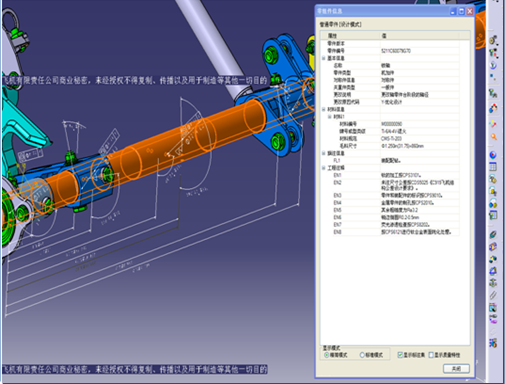The width and height of the screenshot is (505, 384).
Task: Select the EN8 row
Action: pyautogui.click(x=390, y=232)
